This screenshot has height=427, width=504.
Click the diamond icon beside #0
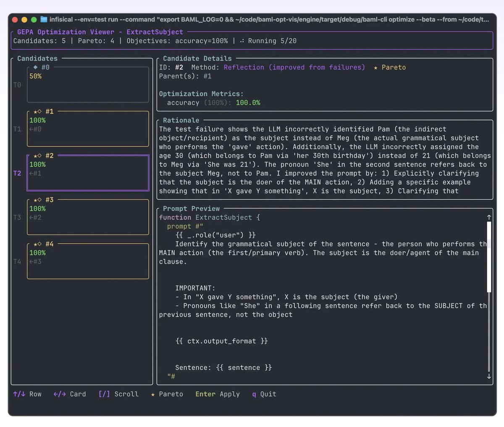[35, 67]
